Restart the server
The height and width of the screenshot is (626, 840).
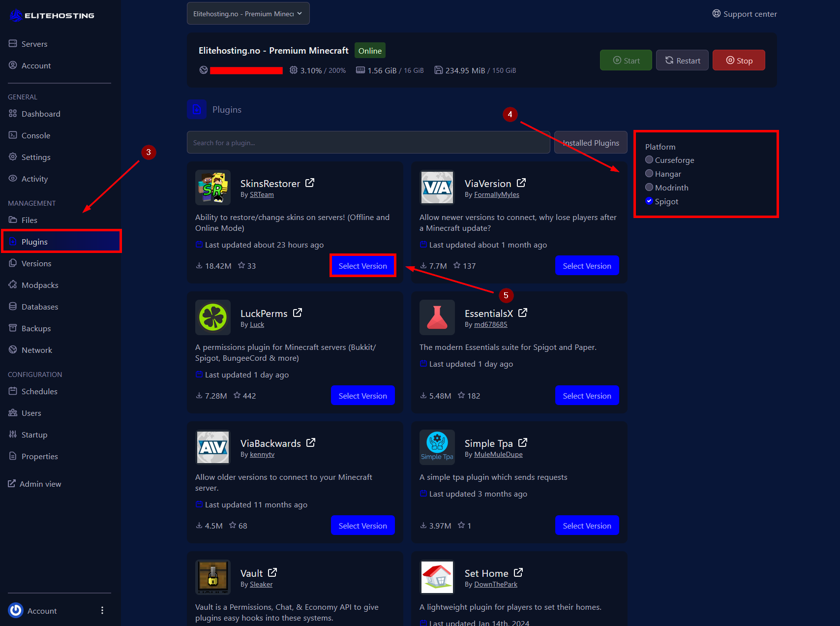(x=682, y=60)
